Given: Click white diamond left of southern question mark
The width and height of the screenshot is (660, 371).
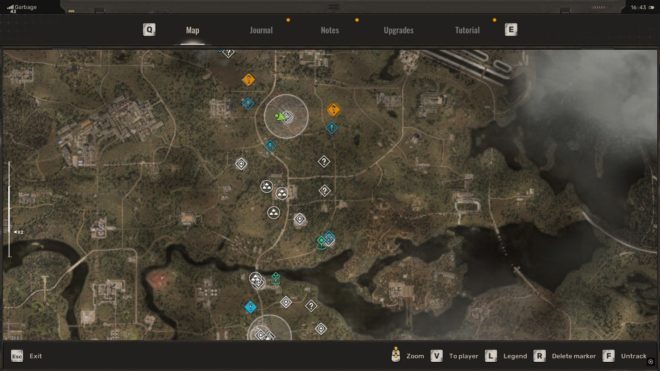Looking at the screenshot, I should (x=286, y=302).
